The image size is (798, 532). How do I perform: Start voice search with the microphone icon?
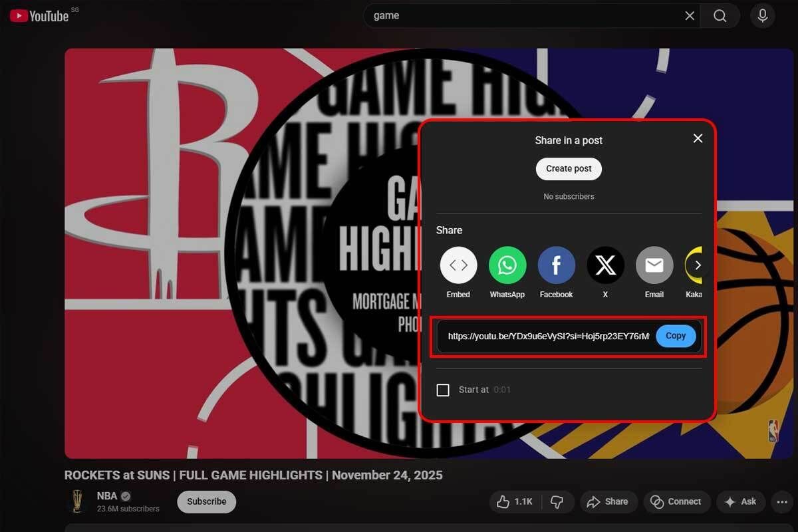click(762, 16)
